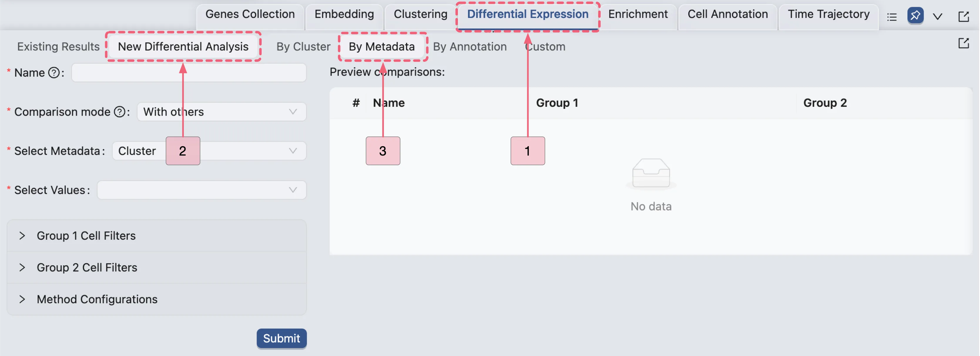This screenshot has height=356, width=980.
Task: Select the By Cluster tab
Action: click(303, 47)
